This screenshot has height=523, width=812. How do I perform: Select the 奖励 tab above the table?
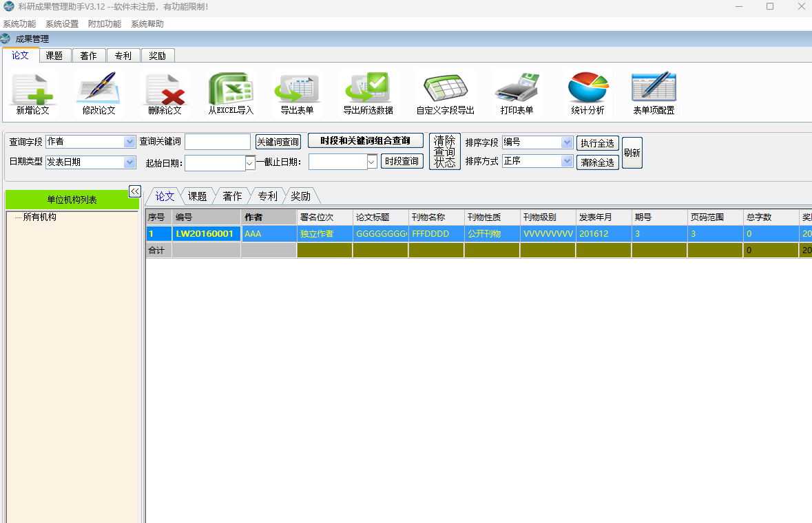(x=301, y=197)
